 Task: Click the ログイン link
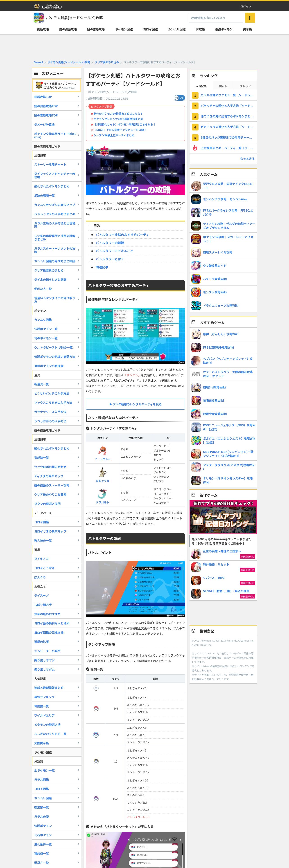pos(246,6)
